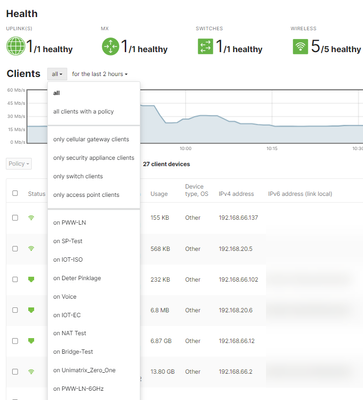
Task: Check the box for the 192.168.20.6 row
Action: (x=15, y=310)
